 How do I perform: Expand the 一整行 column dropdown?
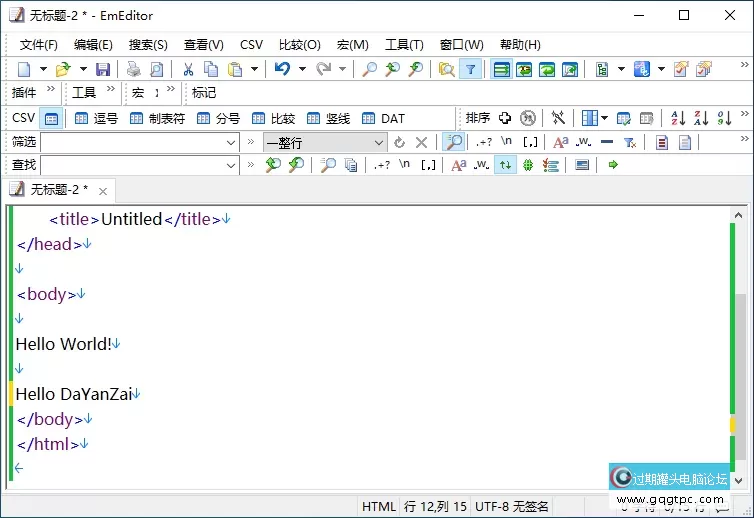click(378, 142)
